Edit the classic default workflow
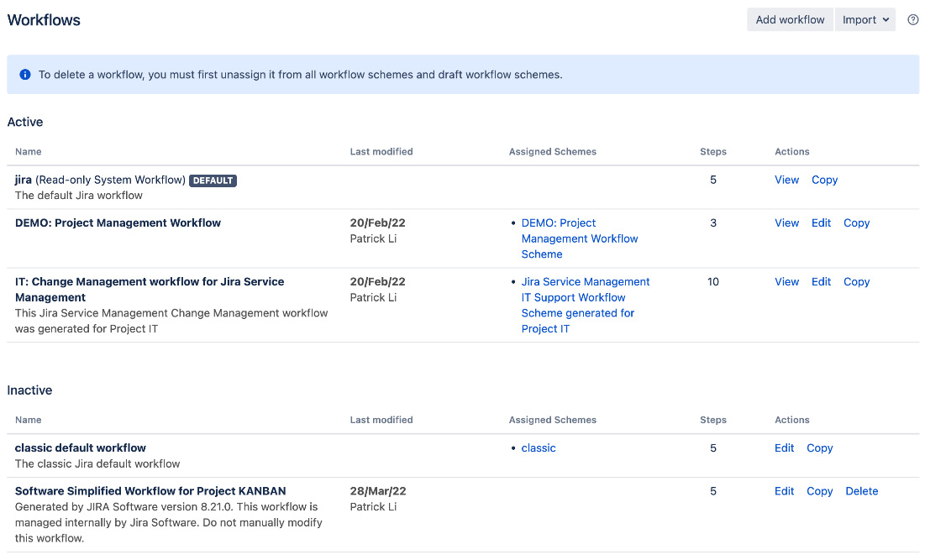The height and width of the screenshot is (560, 925). 783,447
